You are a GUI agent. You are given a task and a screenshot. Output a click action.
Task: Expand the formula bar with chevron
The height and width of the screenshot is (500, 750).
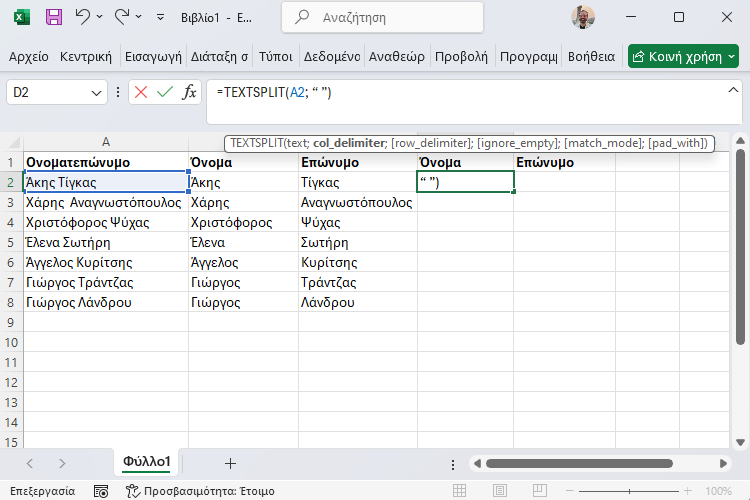[734, 90]
